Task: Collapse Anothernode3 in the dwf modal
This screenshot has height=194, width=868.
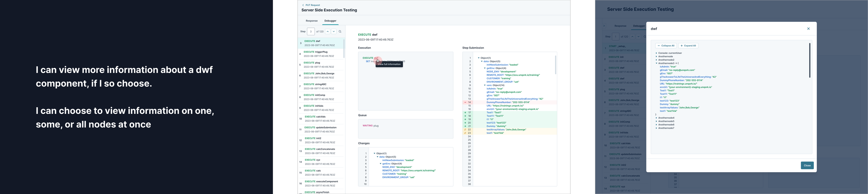Action: pos(656,64)
